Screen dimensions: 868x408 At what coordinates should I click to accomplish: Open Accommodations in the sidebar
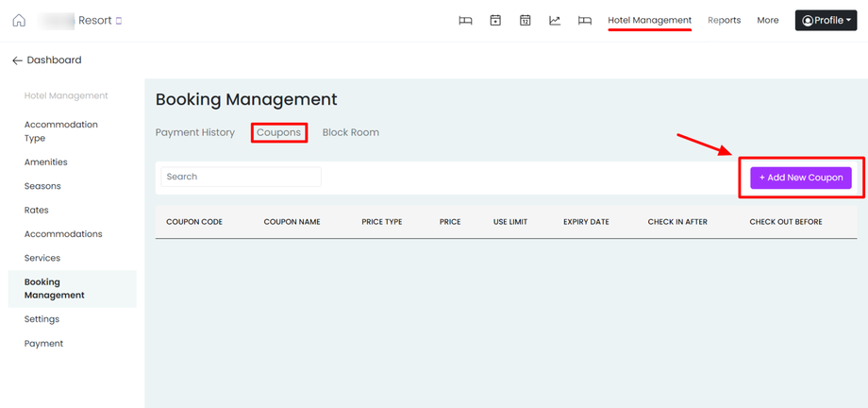coord(63,234)
